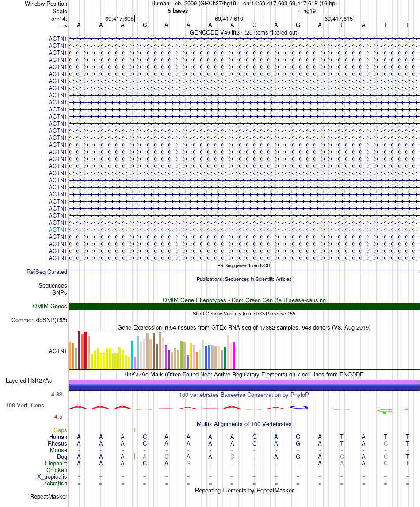
Task: Click the cyan bar in GTEx expression chart
Action: pyautogui.click(x=132, y=355)
